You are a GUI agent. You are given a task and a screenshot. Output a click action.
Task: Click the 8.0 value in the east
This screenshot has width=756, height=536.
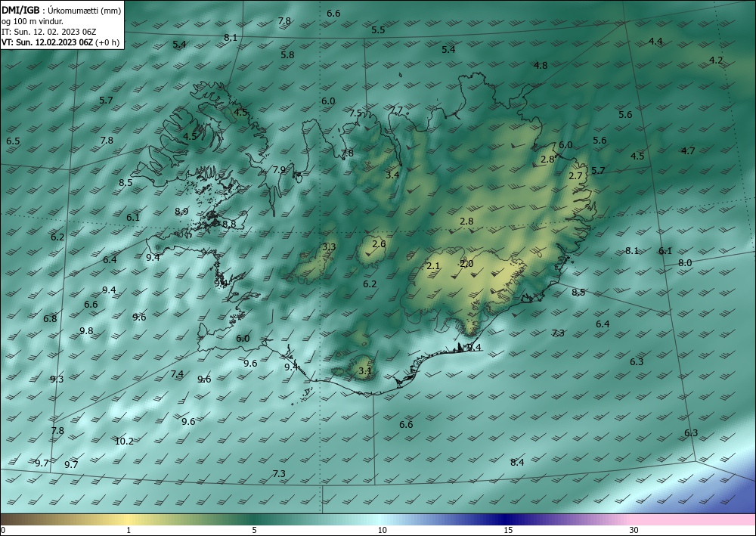click(685, 262)
